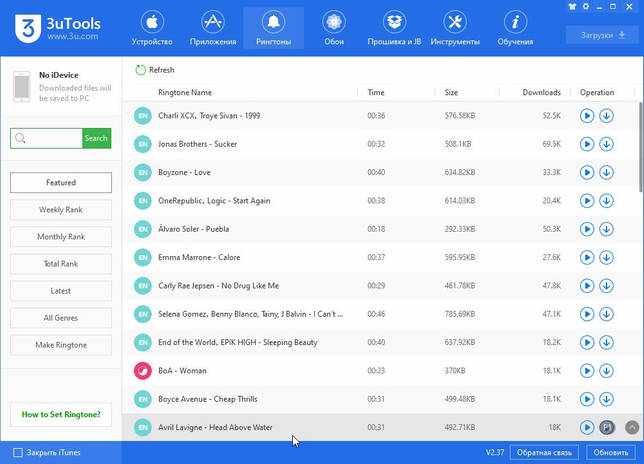The width and height of the screenshot is (644, 464).
Task: Download Carly Rae Jepsen - No Drug Like Me
Action: click(x=606, y=286)
